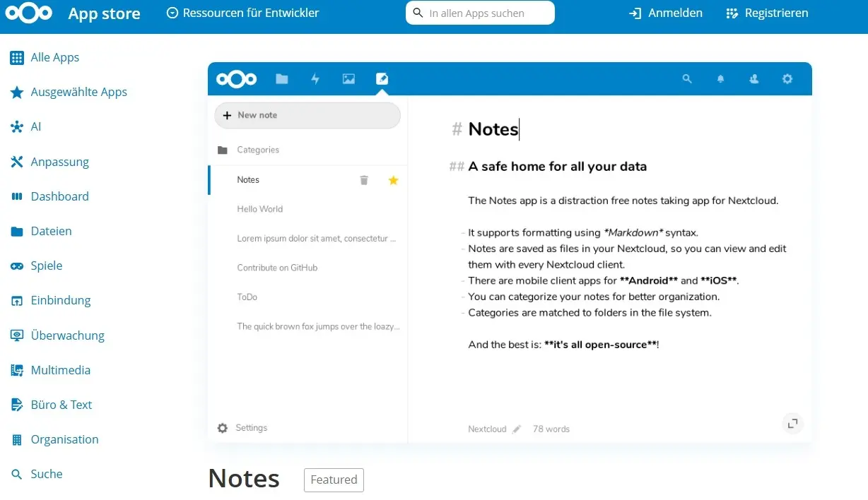The height and width of the screenshot is (500, 868).
Task: Click the search magnifier in the Notes toolbar
Action: pyautogui.click(x=686, y=79)
